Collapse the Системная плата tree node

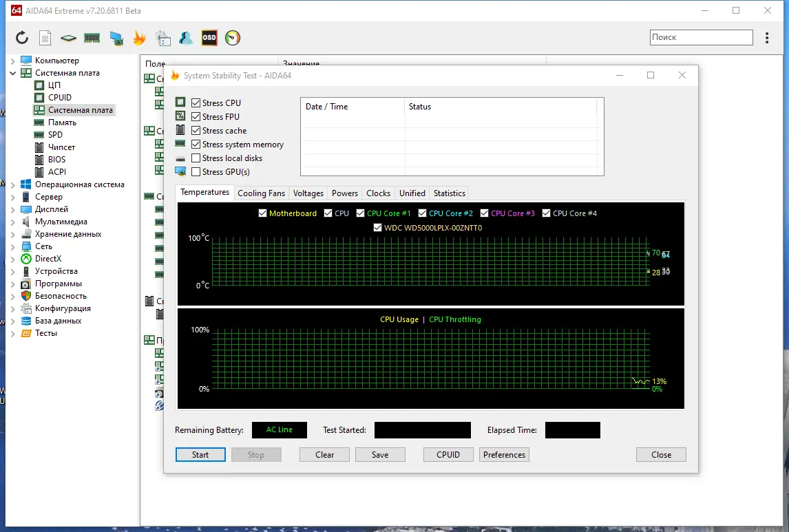coord(12,73)
